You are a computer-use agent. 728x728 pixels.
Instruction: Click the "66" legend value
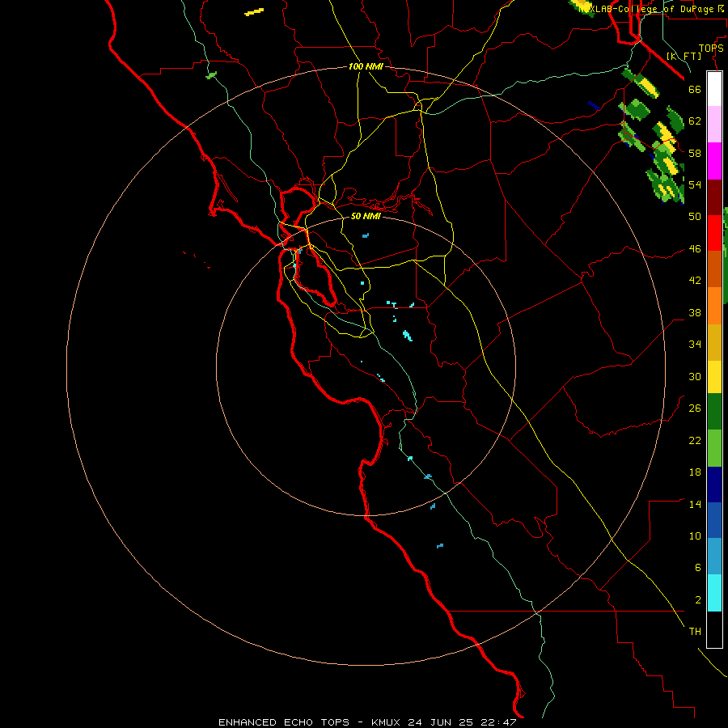695,89
